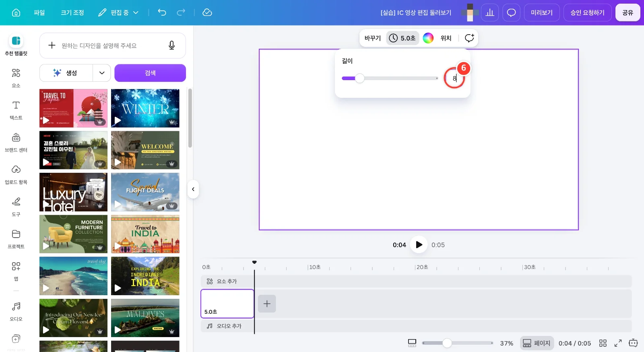Viewport: 644px width, 352px height.
Task: Select 추천 템플릿 tab
Action: [16, 46]
